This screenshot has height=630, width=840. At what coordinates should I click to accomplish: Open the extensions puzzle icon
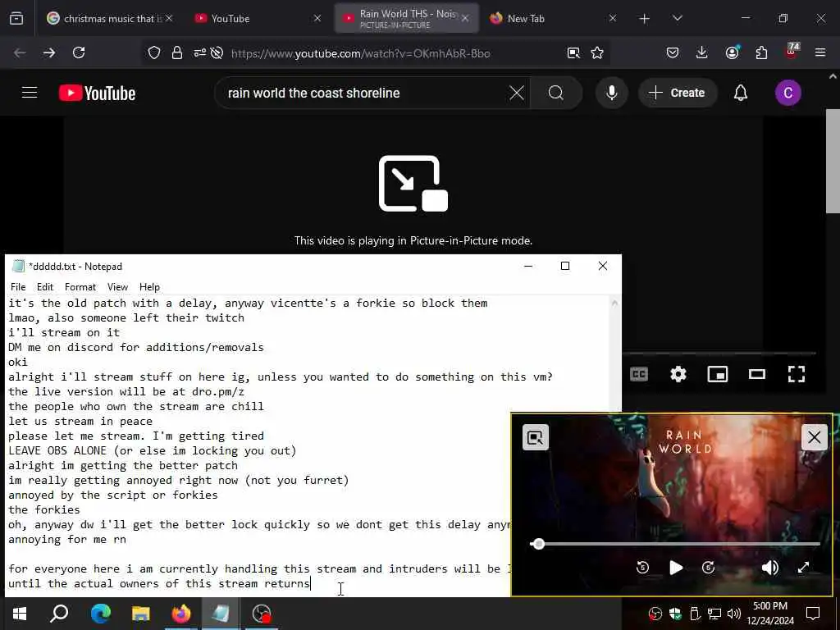tap(761, 52)
